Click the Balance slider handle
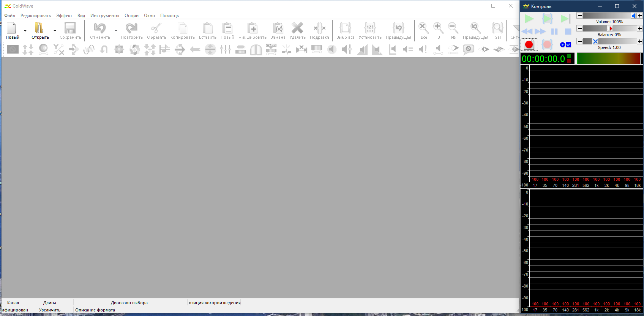 pyautogui.click(x=610, y=28)
